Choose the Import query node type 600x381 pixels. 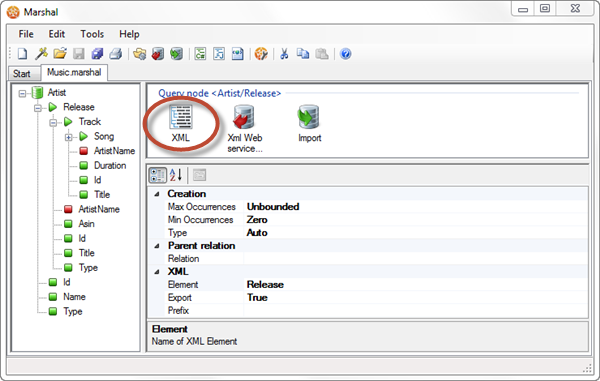click(x=309, y=124)
